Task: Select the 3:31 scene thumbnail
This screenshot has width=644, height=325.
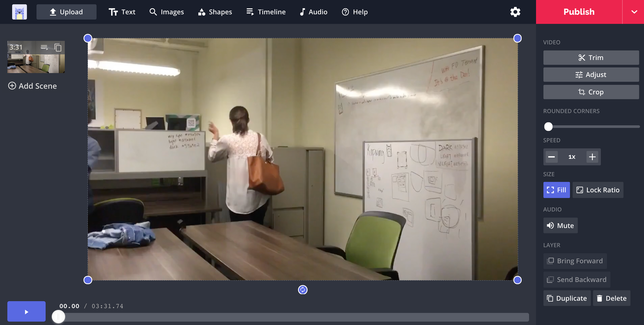Action: pyautogui.click(x=35, y=57)
